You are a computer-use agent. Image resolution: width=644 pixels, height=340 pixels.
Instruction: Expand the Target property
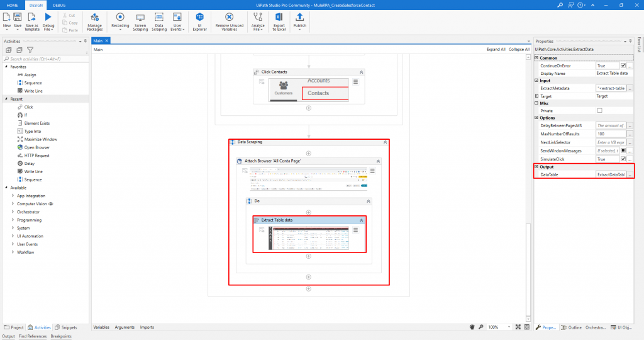(x=536, y=96)
